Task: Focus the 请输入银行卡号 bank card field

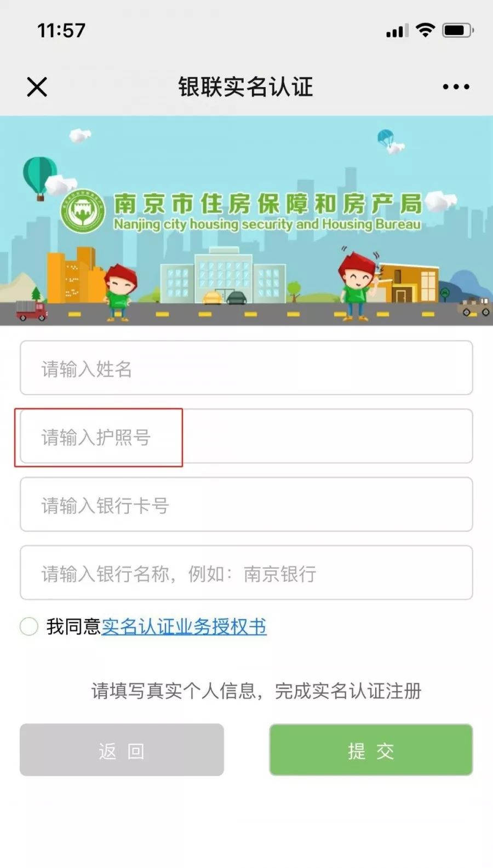Action: [x=246, y=505]
